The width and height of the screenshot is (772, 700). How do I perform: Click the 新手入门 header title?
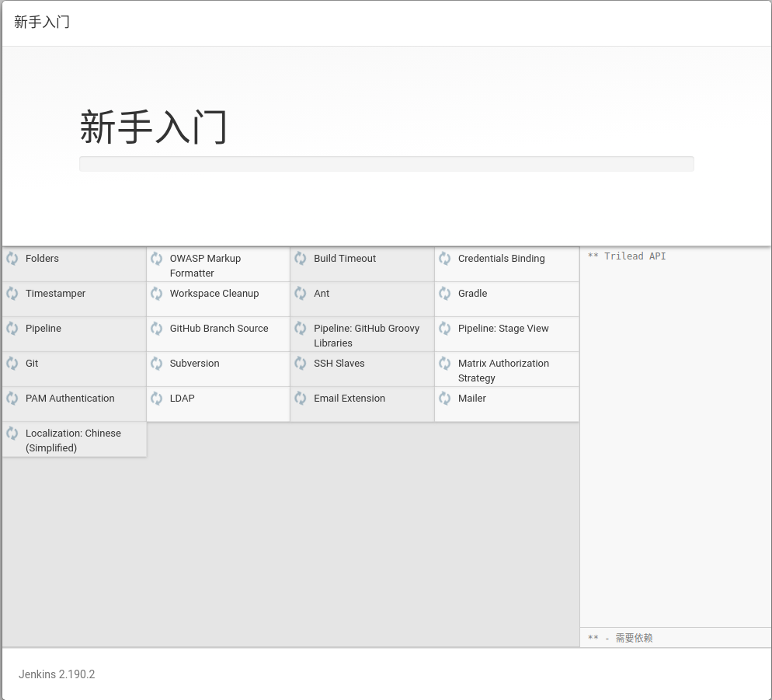pyautogui.click(x=40, y=23)
